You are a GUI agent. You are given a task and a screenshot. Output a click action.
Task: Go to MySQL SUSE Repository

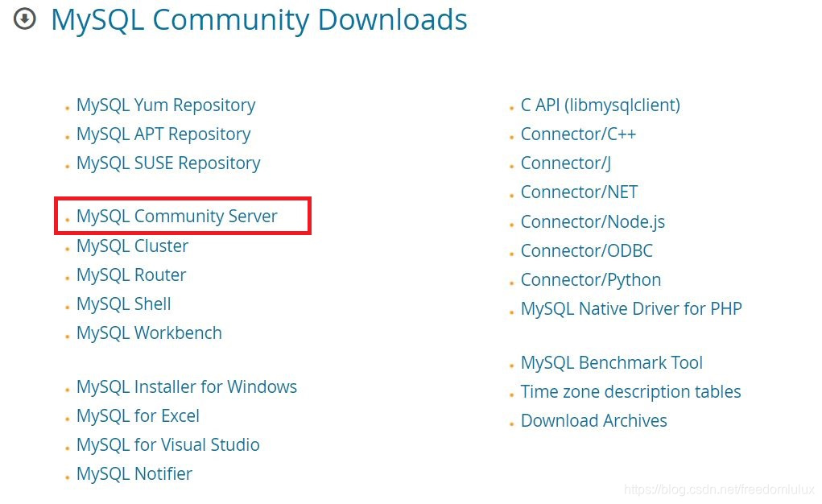tap(168, 163)
